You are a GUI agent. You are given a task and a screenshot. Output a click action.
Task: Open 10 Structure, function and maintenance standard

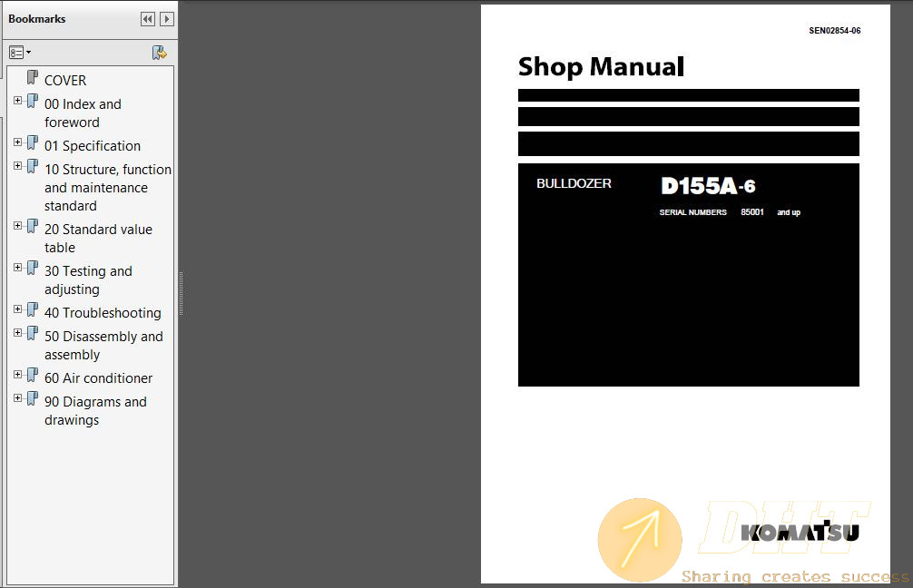click(x=108, y=188)
